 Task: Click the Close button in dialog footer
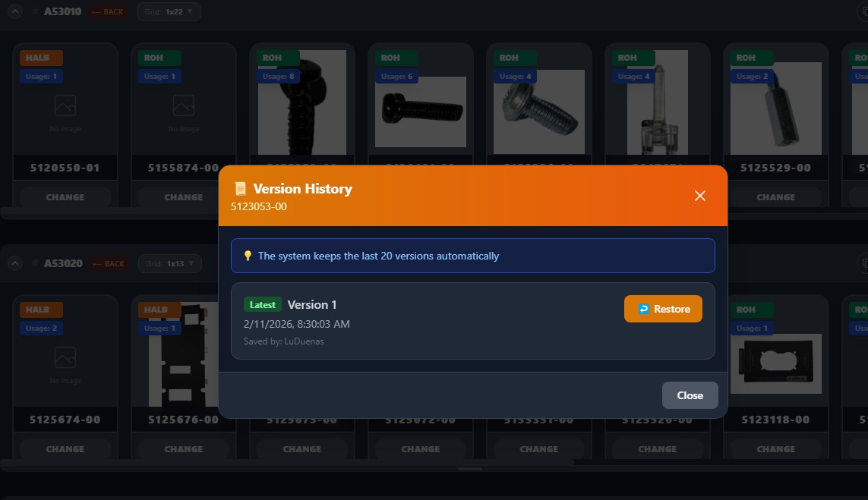690,395
